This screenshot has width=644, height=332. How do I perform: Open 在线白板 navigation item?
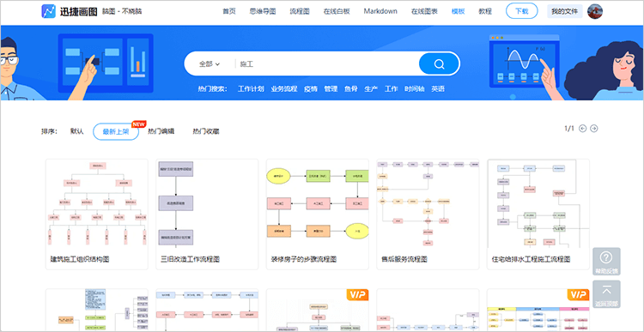(x=337, y=11)
